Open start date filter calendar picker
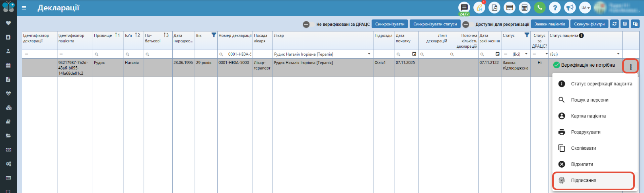This screenshot has width=644, height=193. pos(414,54)
